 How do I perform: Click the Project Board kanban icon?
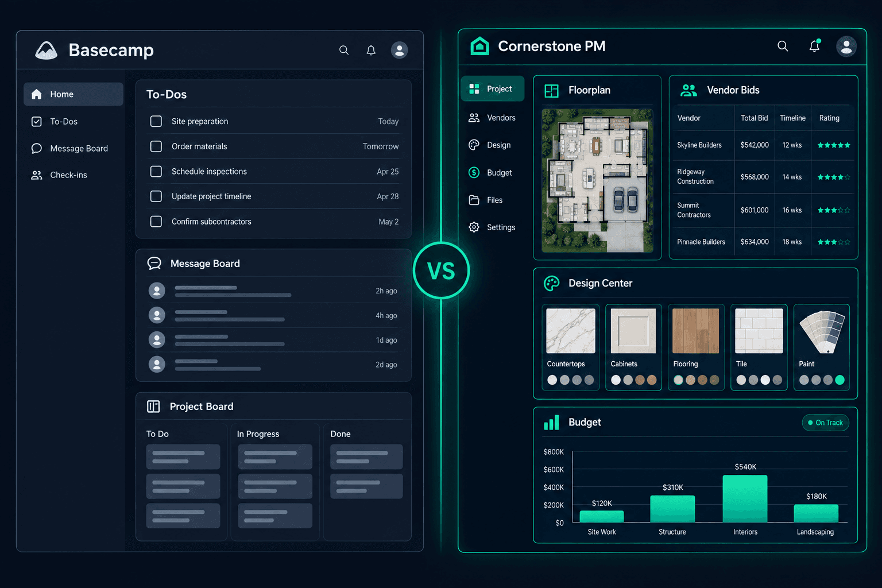[153, 407]
